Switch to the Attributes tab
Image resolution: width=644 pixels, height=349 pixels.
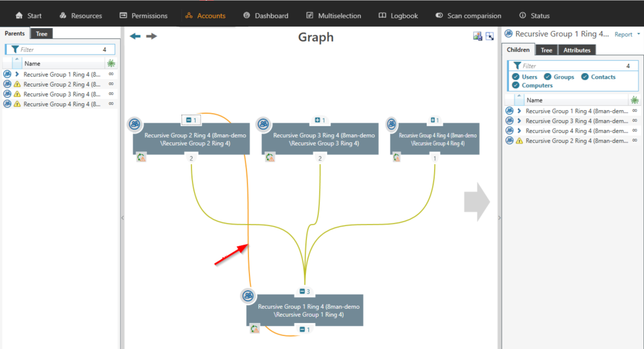577,50
